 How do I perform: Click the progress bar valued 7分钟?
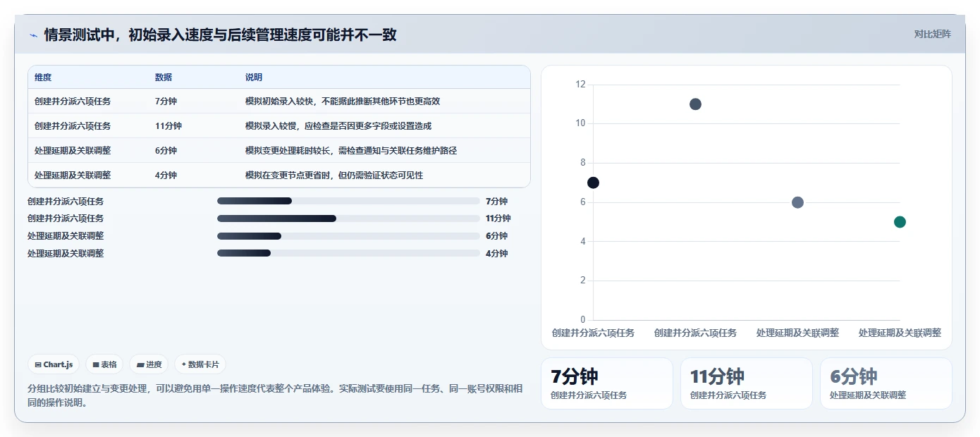pyautogui.click(x=348, y=201)
